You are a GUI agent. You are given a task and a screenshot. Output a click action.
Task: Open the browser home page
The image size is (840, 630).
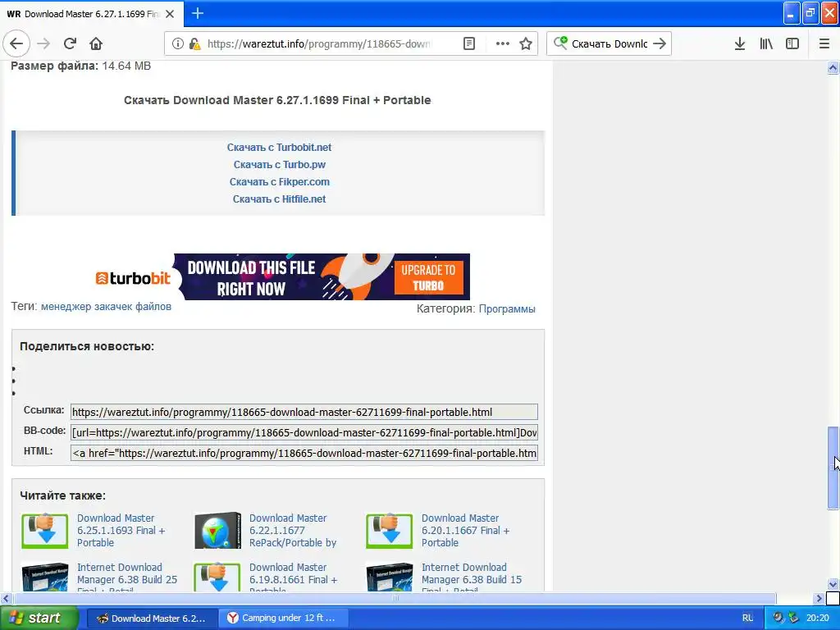pos(96,44)
